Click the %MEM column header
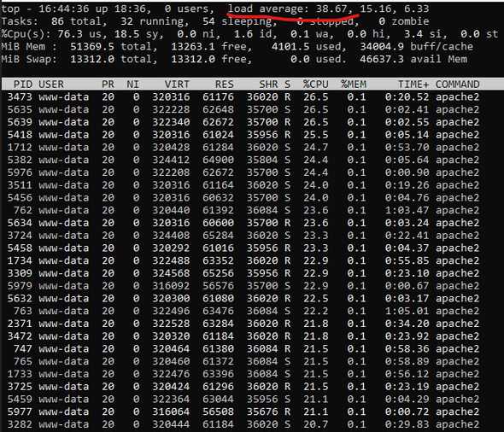 click(354, 85)
